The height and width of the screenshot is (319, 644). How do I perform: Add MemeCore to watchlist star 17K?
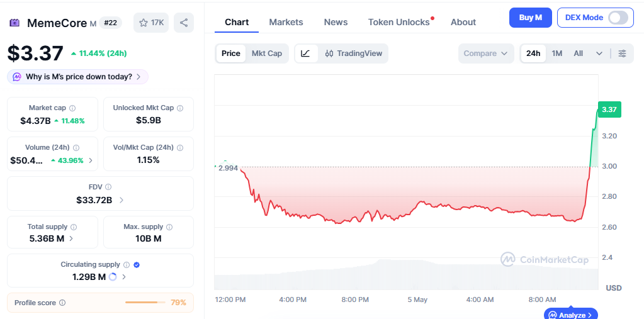(x=150, y=23)
